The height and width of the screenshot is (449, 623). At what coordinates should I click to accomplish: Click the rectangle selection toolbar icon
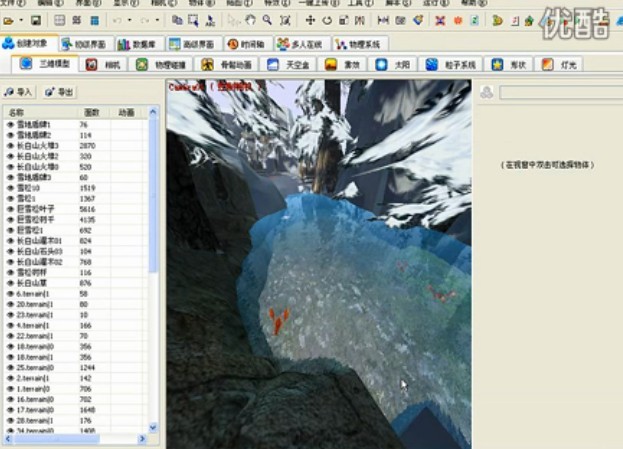coord(193,20)
